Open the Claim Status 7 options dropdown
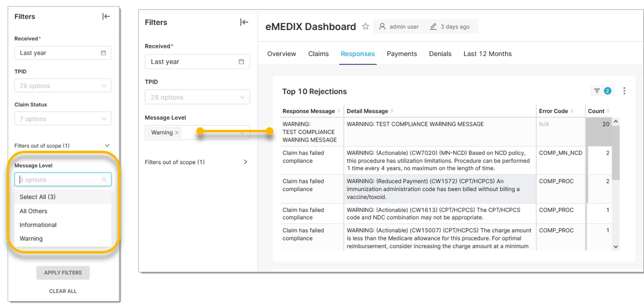 pyautogui.click(x=63, y=119)
